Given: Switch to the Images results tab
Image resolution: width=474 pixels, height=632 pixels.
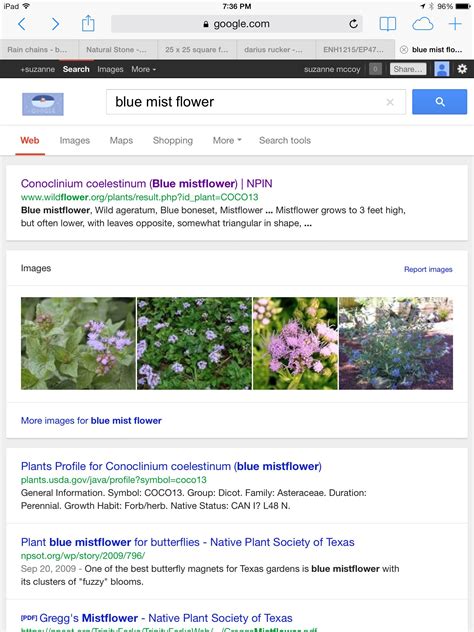Looking at the screenshot, I should (75, 140).
